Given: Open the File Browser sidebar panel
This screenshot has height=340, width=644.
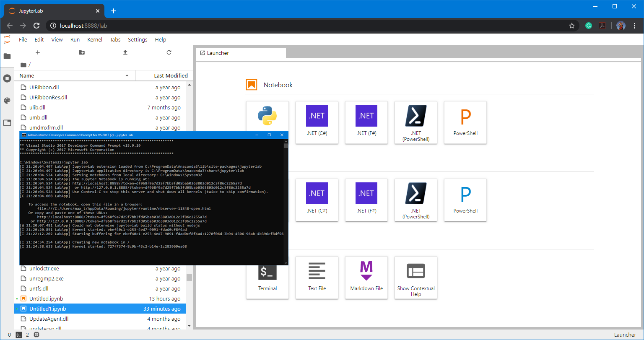Looking at the screenshot, I should [x=7, y=56].
